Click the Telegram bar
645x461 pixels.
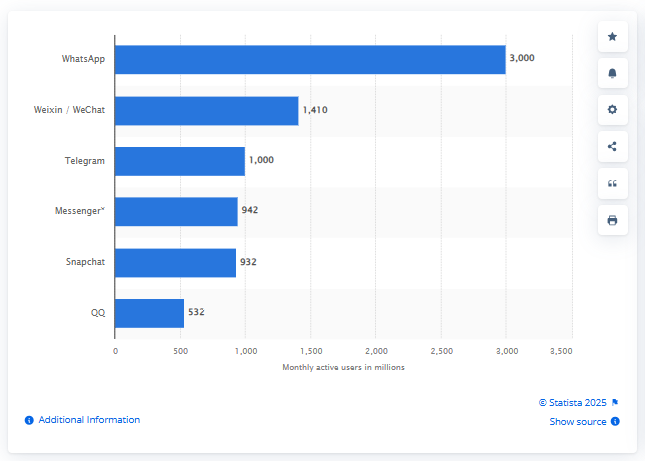(180, 161)
